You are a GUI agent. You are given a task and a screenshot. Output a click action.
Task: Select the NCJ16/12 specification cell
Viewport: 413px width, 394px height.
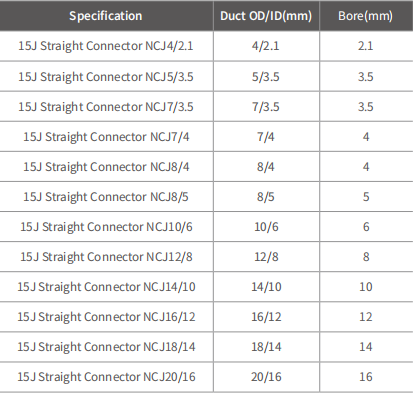click(106, 317)
